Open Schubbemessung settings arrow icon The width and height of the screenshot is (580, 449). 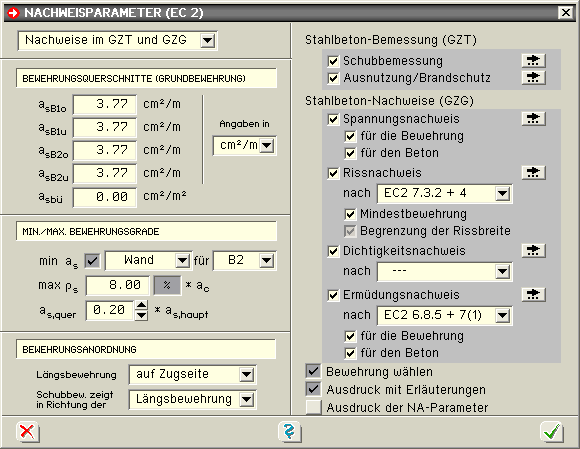coord(533,60)
